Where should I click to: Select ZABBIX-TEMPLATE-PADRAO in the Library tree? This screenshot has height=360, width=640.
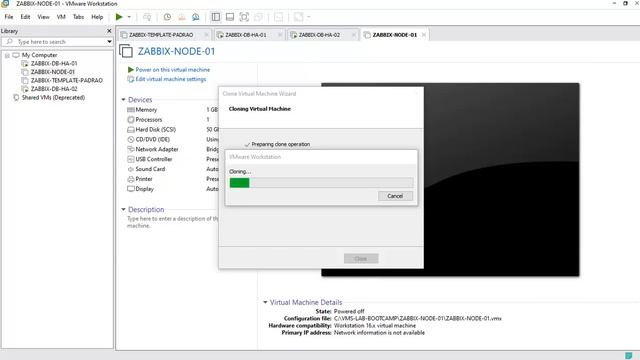pyautogui.click(x=67, y=80)
